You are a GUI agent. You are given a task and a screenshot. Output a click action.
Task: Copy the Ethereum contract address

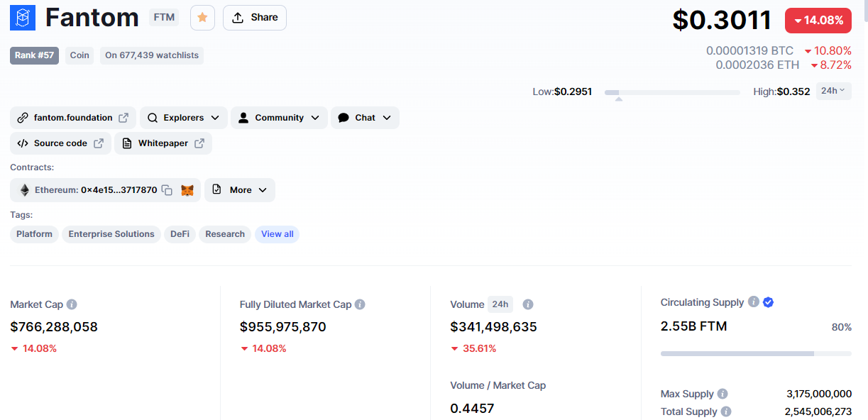coord(167,190)
